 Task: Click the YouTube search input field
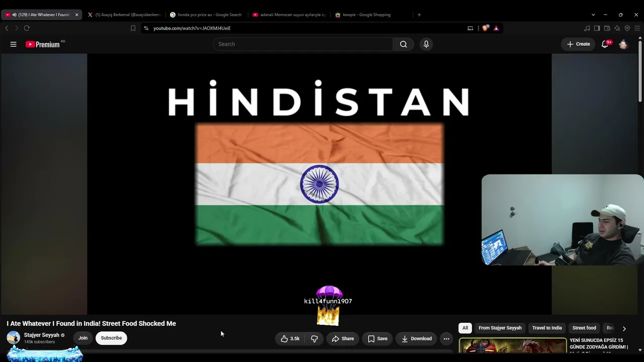click(x=303, y=44)
